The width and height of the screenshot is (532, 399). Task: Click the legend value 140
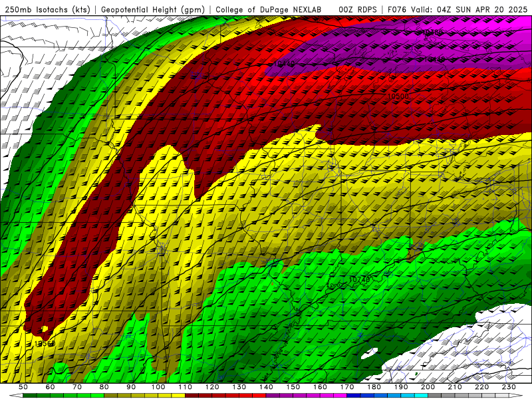coord(266,387)
